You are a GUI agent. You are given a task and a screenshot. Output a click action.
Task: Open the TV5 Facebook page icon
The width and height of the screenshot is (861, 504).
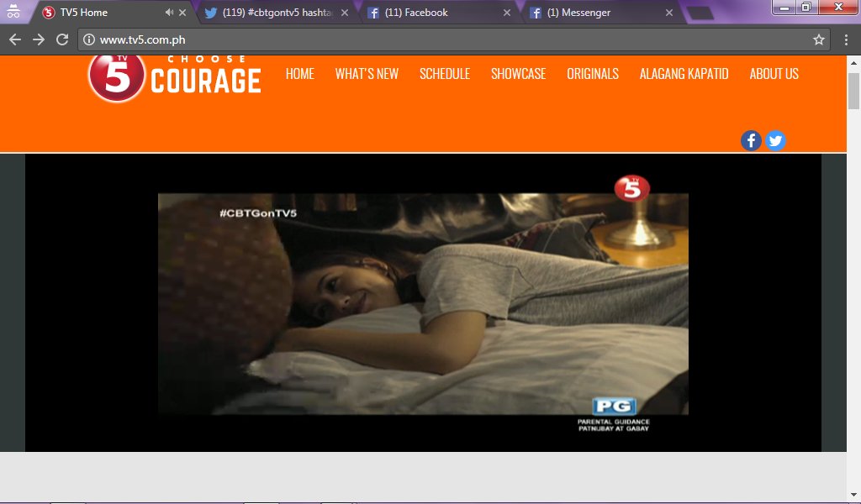click(x=751, y=141)
